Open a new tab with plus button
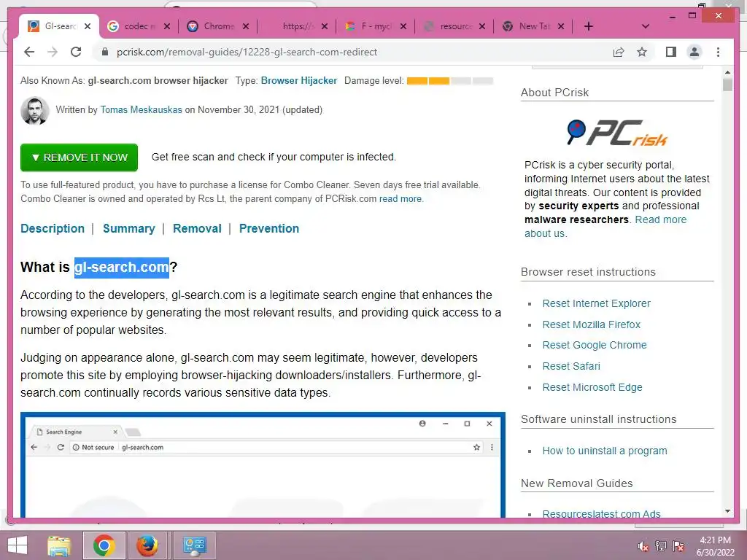The width and height of the screenshot is (747, 560). [x=589, y=26]
